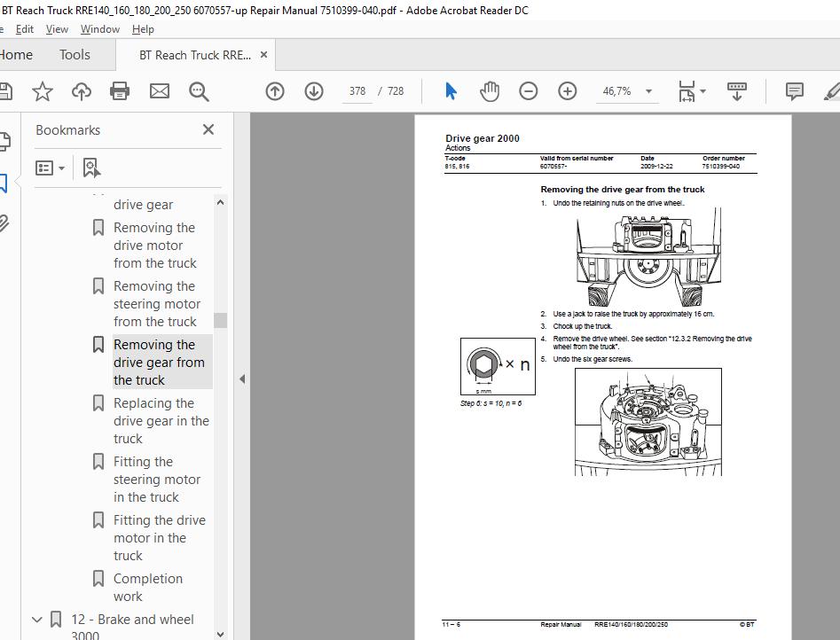Toggle the bookmarks panel icon
Image resolution: width=840 pixels, height=640 pixels.
pyautogui.click(x=4, y=183)
